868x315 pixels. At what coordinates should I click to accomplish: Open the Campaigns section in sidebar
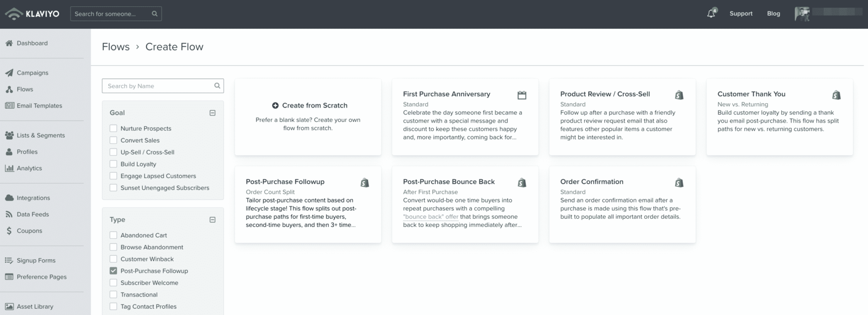32,73
